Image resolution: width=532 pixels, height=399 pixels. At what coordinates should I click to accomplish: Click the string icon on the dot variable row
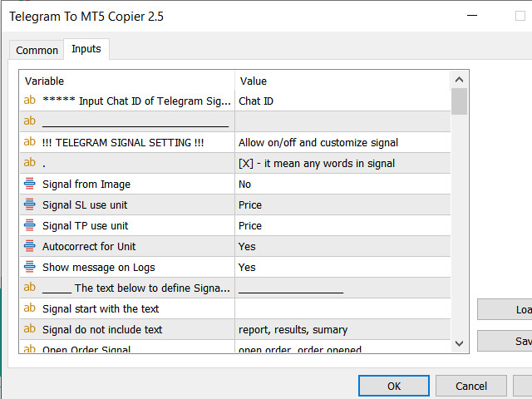(30, 163)
